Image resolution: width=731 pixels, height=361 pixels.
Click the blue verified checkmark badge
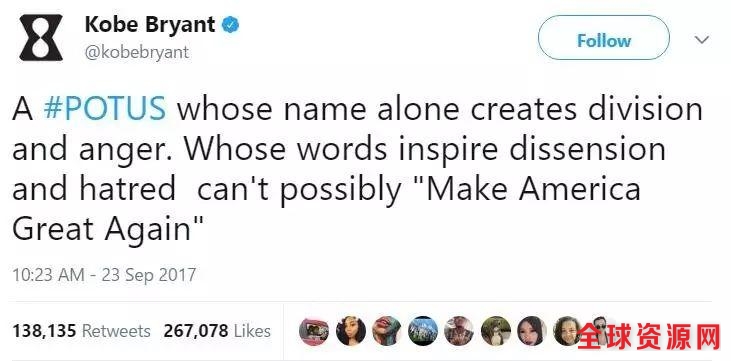230,25
